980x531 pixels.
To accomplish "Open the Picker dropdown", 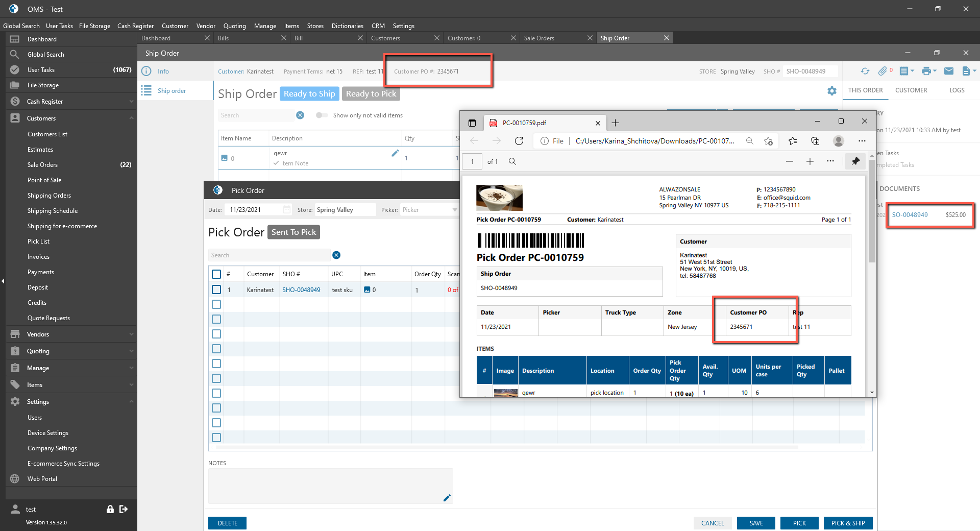I will 454,210.
